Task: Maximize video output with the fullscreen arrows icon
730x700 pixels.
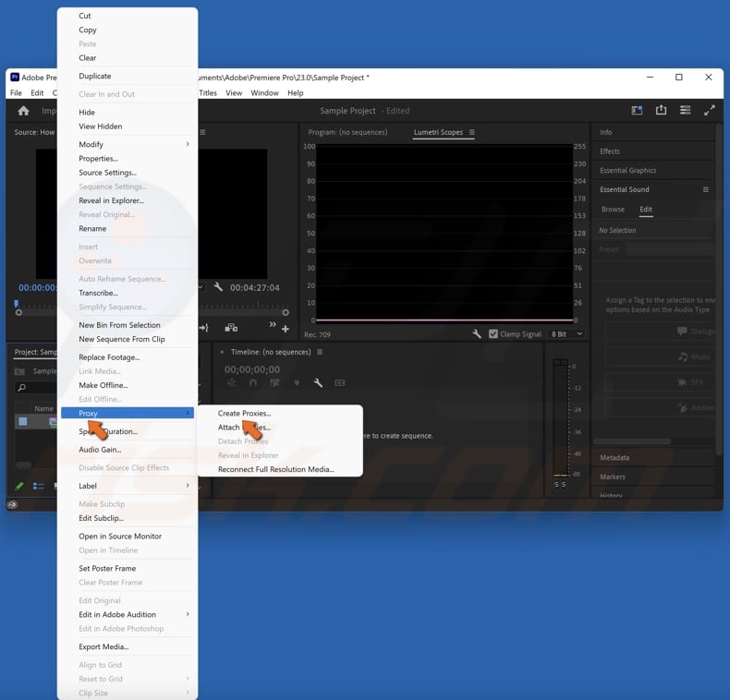Action: pyautogui.click(x=709, y=110)
